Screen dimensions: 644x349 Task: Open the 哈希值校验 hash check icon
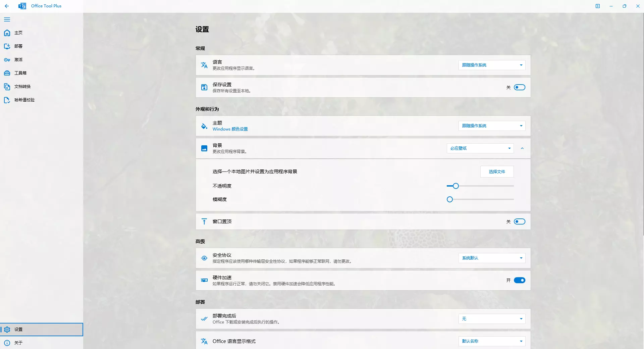click(x=7, y=100)
